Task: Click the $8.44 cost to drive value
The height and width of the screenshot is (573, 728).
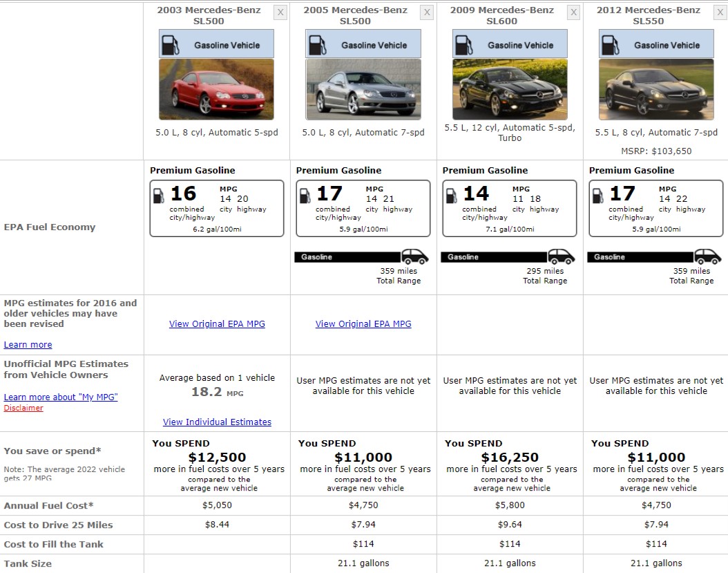Action: coord(217,525)
